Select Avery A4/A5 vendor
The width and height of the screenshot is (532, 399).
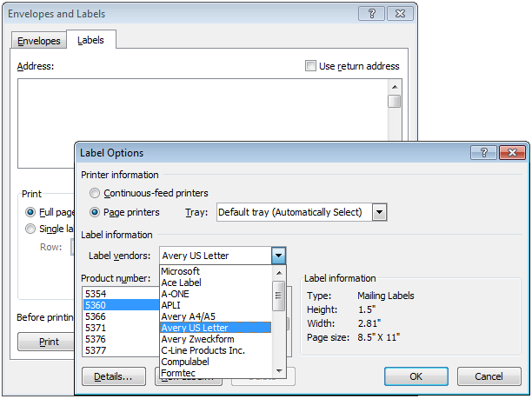point(216,316)
